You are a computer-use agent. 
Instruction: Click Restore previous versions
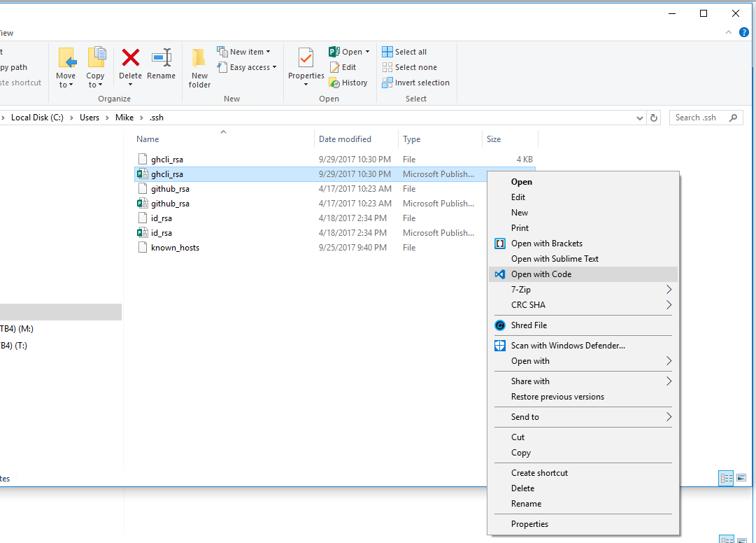coord(583,397)
